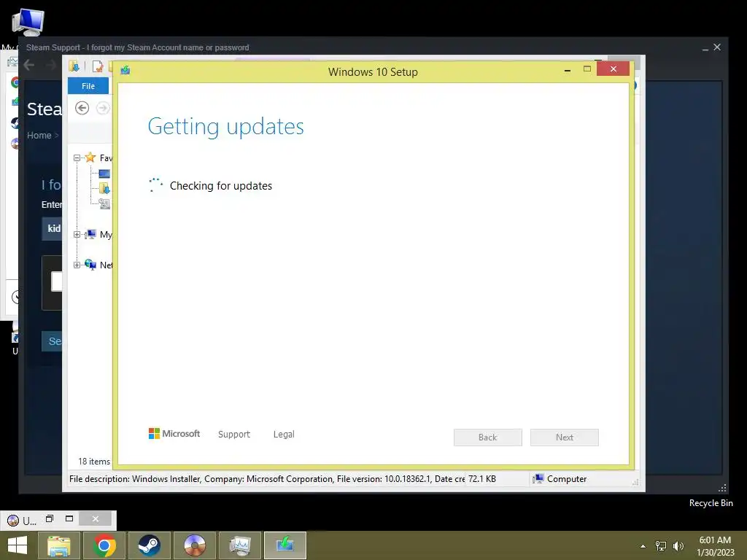Collapse the Favorites tree in Explorer
Screen dimensions: 747x560
pyautogui.click(x=77, y=157)
